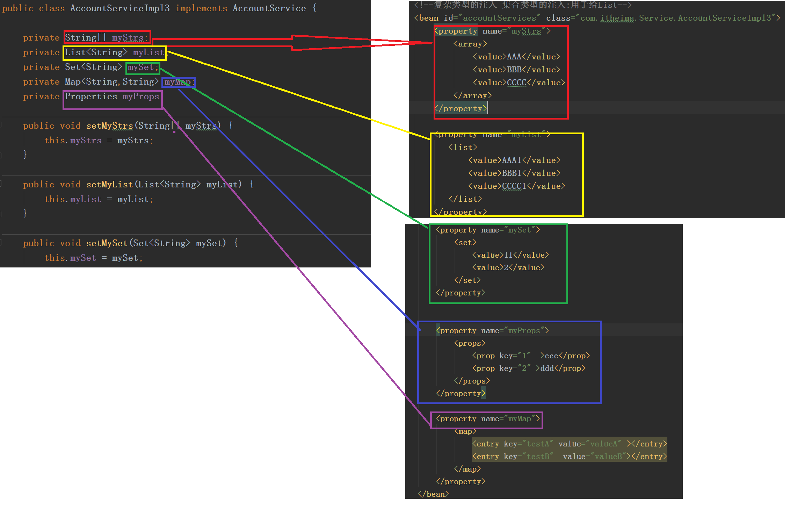Click the AAA value in array
The height and width of the screenshot is (530, 812).
pos(514,57)
